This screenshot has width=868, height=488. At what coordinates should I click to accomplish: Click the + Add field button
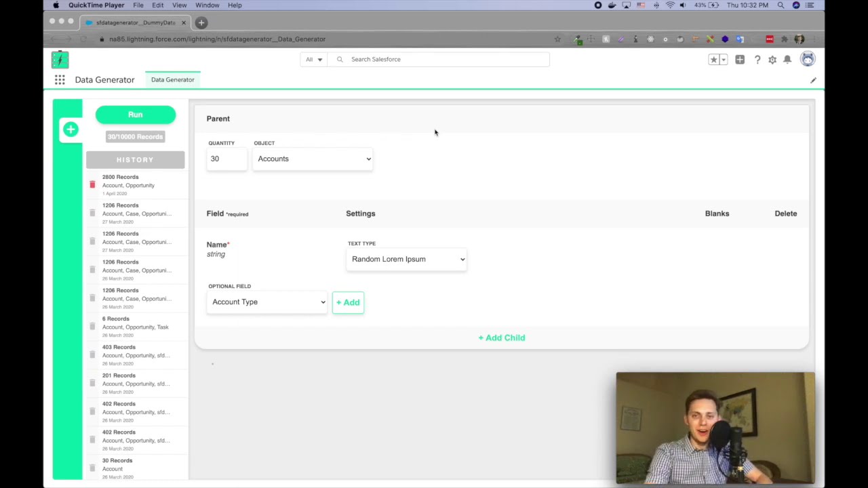tap(348, 302)
